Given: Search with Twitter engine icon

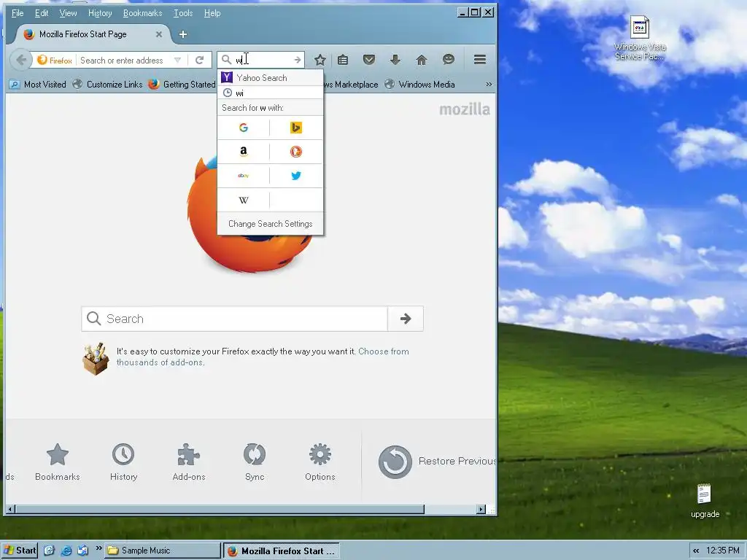Looking at the screenshot, I should click(296, 176).
